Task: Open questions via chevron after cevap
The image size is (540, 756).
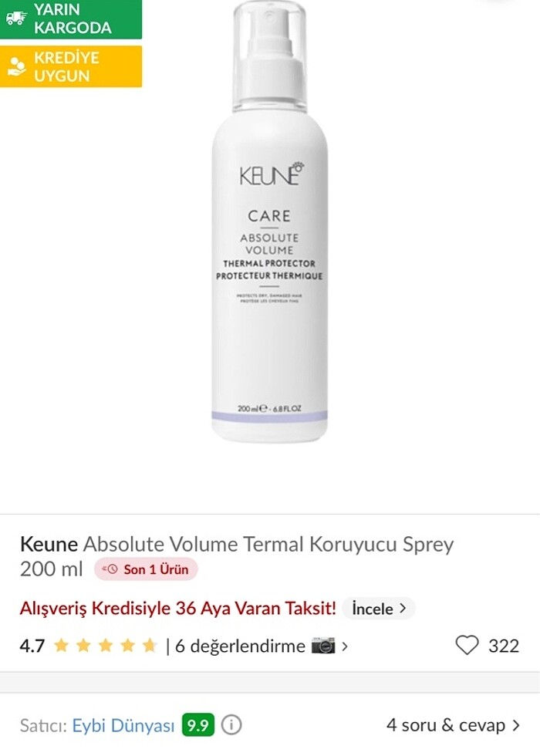Action: [516, 724]
